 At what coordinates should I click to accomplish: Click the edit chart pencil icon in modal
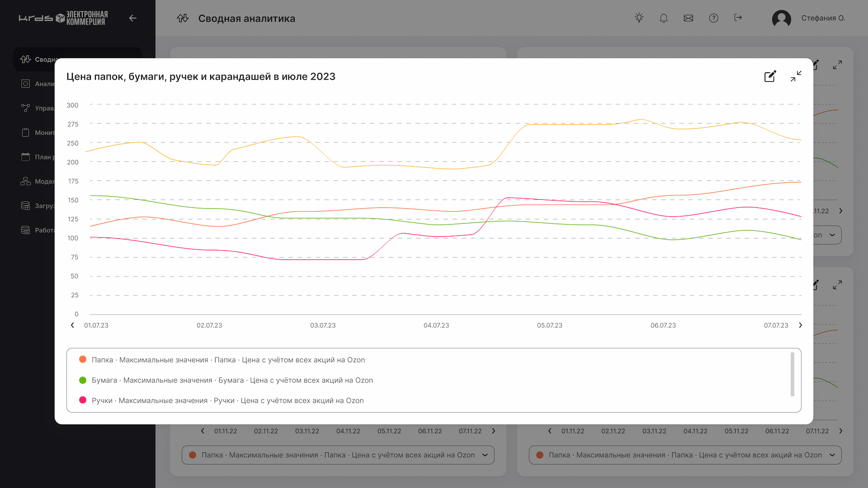[x=770, y=76]
